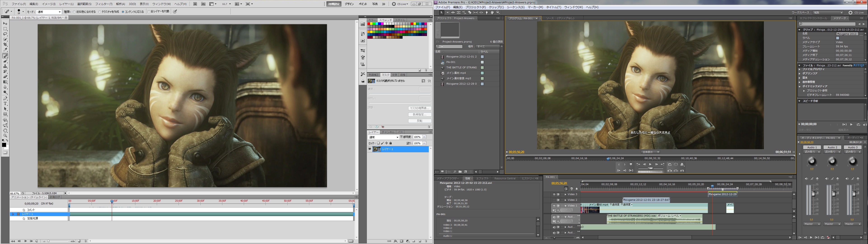Expand the Video 2 track triangle
This screenshot has width=868, height=244.
pyautogui.click(x=565, y=200)
